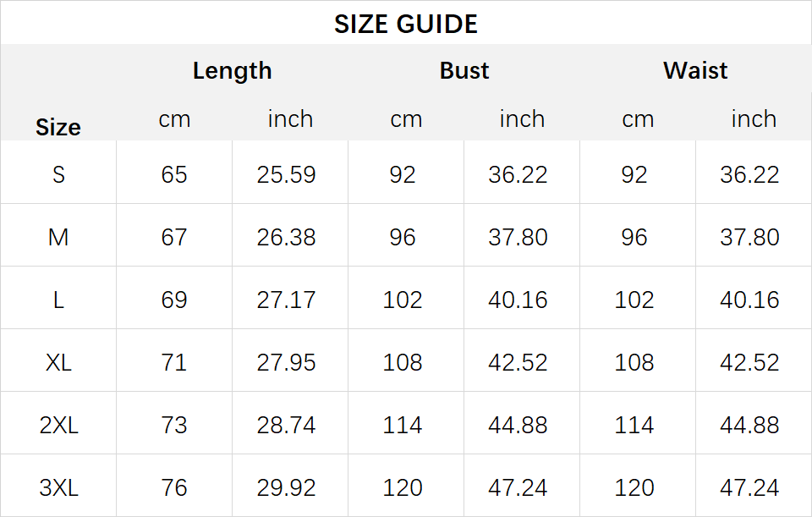The height and width of the screenshot is (517, 812).
Task: Click length inch value 27.95
Action: pos(287,363)
